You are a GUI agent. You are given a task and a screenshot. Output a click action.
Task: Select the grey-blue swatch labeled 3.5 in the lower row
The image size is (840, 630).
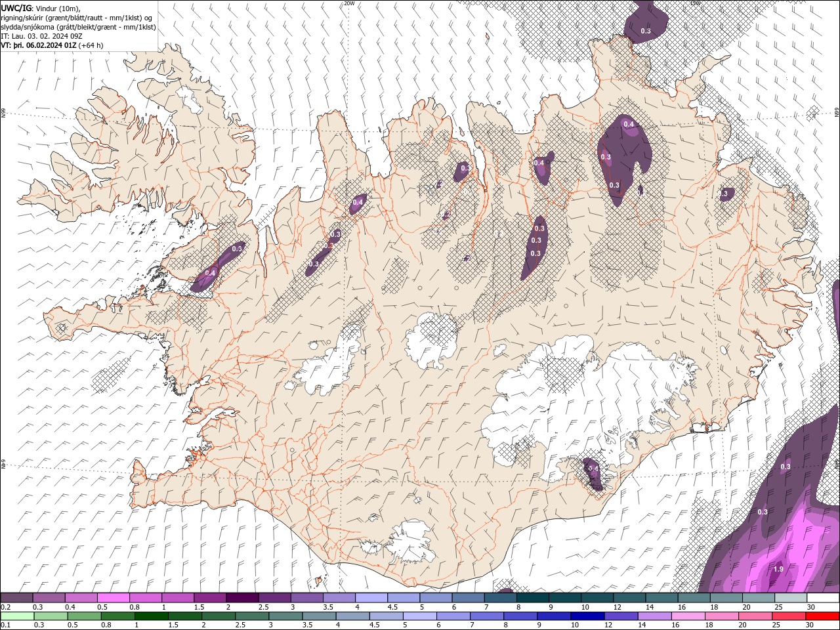pos(319,616)
